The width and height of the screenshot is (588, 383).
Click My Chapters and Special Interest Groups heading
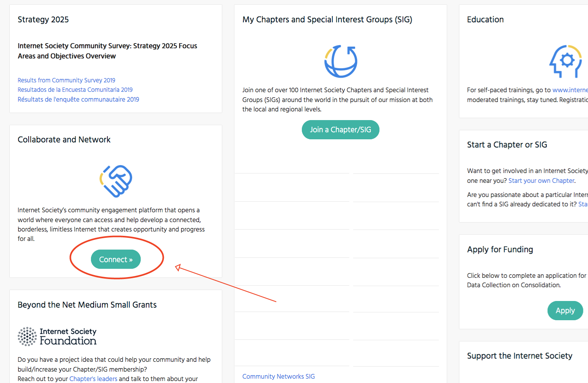(327, 20)
